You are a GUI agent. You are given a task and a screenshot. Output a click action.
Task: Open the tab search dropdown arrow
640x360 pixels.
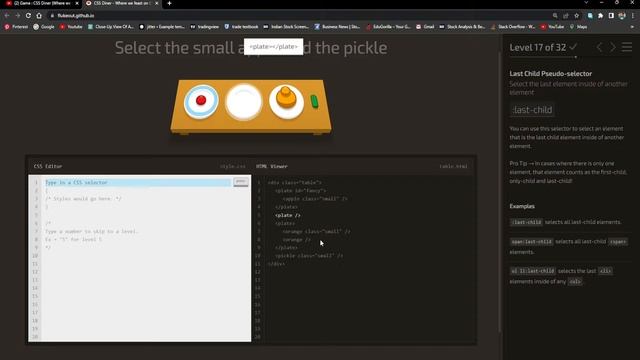pyautogui.click(x=586, y=3)
